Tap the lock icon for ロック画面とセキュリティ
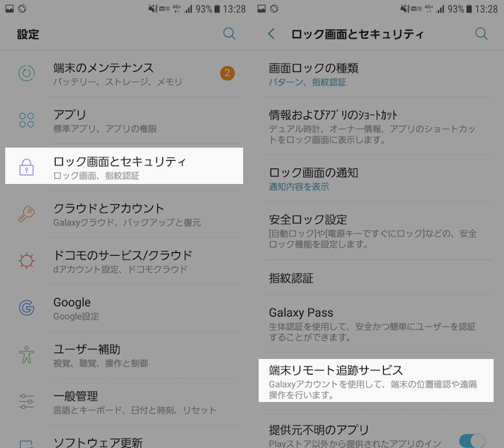Image resolution: width=504 pixels, height=448 pixels. 27,168
